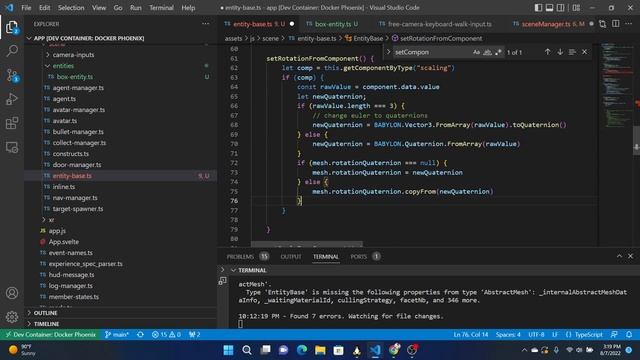Image resolution: width=640 pixels, height=360 pixels.
Task: Collapse the Terminal group header chevron
Action: [x=233, y=270]
